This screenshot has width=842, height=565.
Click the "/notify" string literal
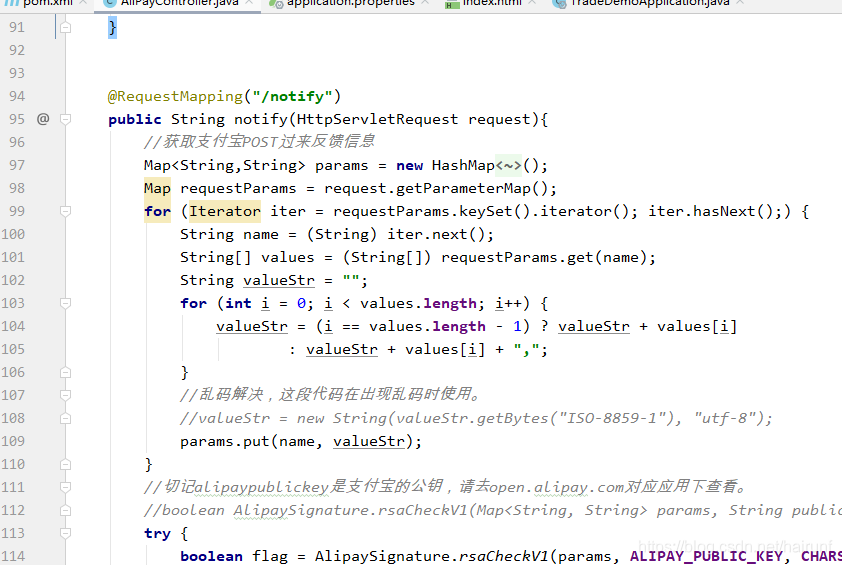tap(292, 97)
